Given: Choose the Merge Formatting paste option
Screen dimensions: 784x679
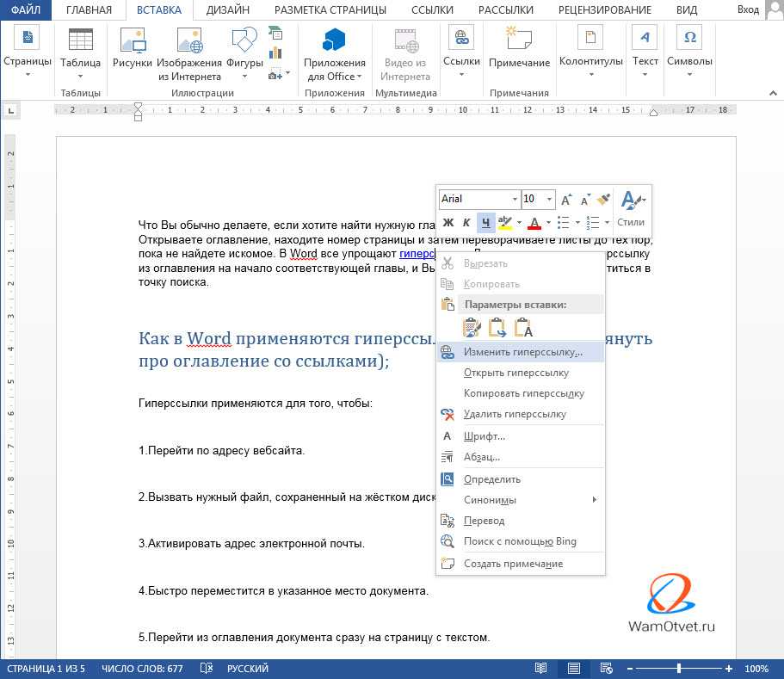Looking at the screenshot, I should 497,327.
